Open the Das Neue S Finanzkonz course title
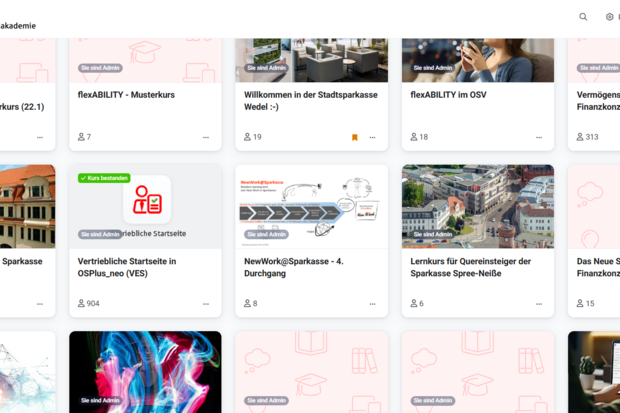620x413 pixels. pos(598,267)
